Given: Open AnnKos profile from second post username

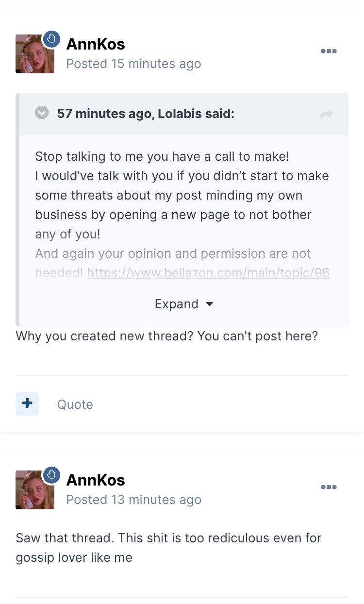Looking at the screenshot, I should pos(96,480).
